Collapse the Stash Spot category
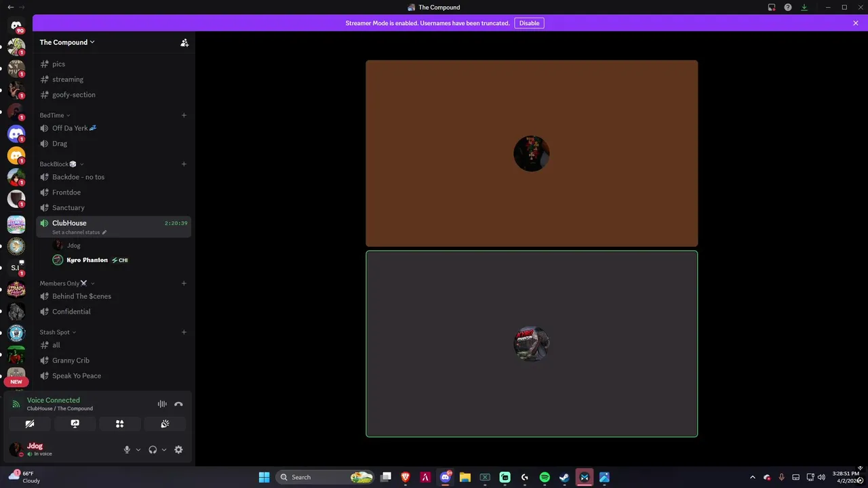 tap(58, 332)
